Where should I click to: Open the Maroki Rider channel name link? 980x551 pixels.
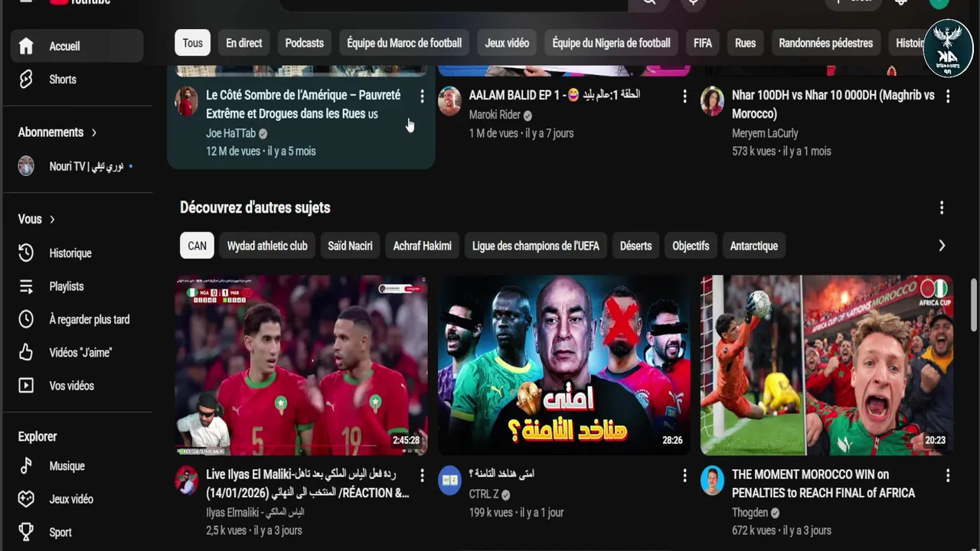tap(495, 115)
